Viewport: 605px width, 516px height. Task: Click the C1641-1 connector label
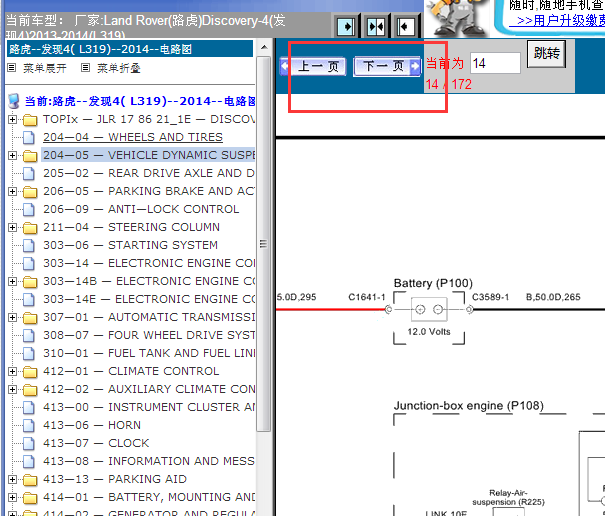(x=367, y=297)
